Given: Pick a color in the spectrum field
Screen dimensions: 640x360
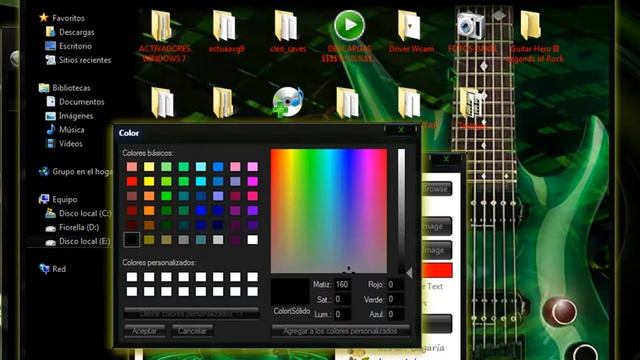Looking at the screenshot, I should [x=329, y=211].
